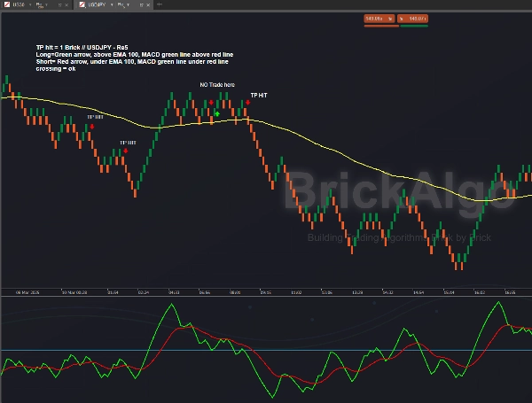The image size is (532, 403).
Task: Switch to the US30 chart tab
Action: coord(18,5)
